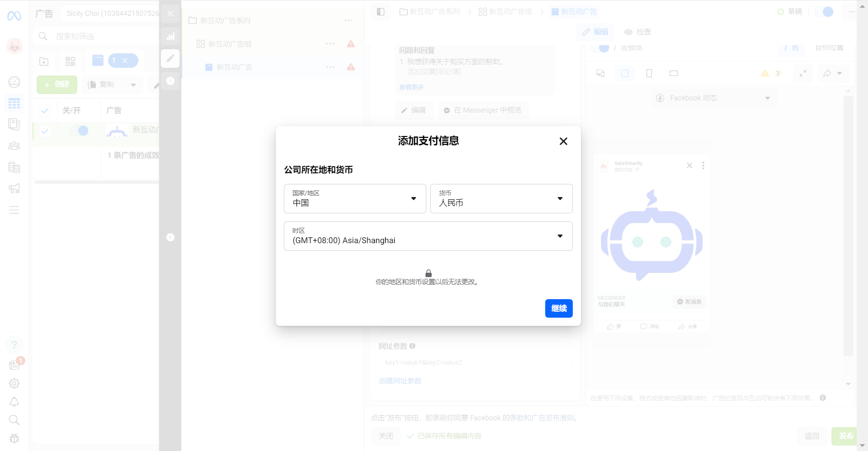Go to 新互动广告组 in the breadcrumb
Image resolution: width=868 pixels, height=451 pixels.
pyautogui.click(x=505, y=12)
